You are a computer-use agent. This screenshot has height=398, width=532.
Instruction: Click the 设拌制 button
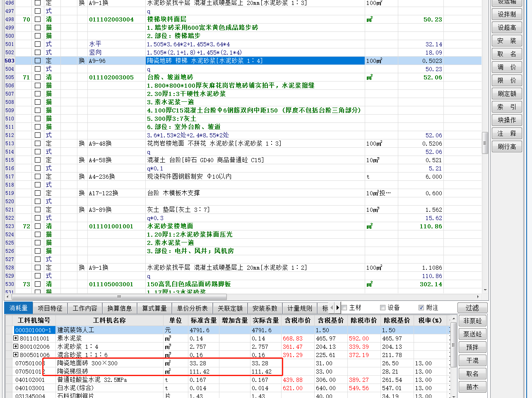click(x=507, y=14)
